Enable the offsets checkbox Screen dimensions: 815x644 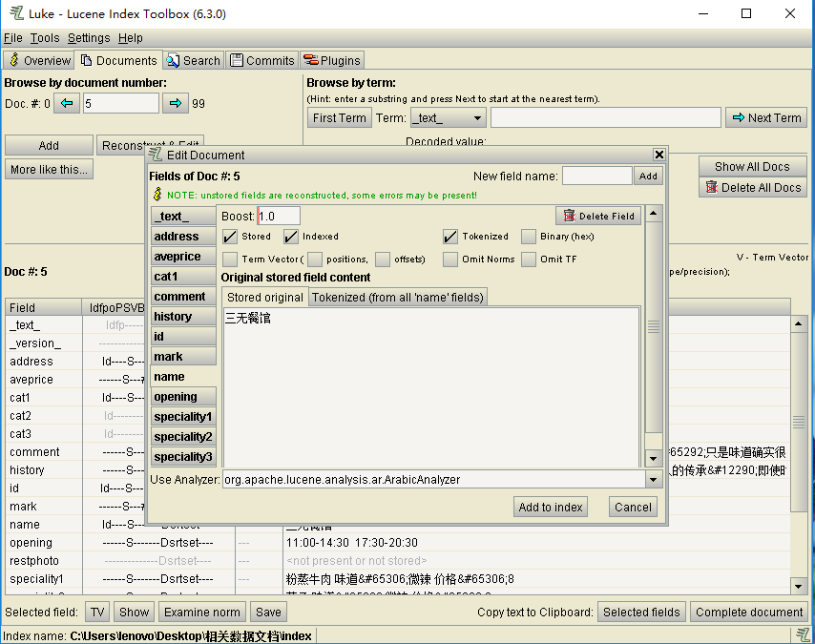(x=383, y=259)
